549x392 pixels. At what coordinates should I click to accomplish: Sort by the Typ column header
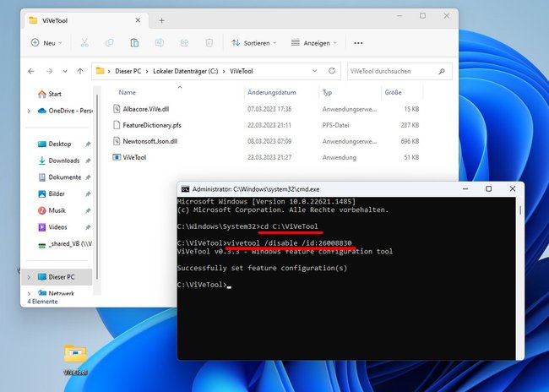click(x=327, y=92)
